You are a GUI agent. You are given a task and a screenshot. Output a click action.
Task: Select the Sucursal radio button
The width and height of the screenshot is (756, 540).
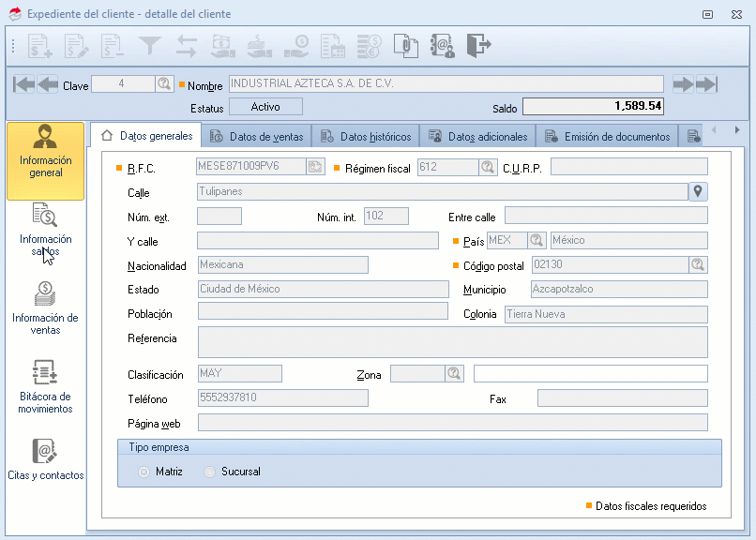pos(209,472)
